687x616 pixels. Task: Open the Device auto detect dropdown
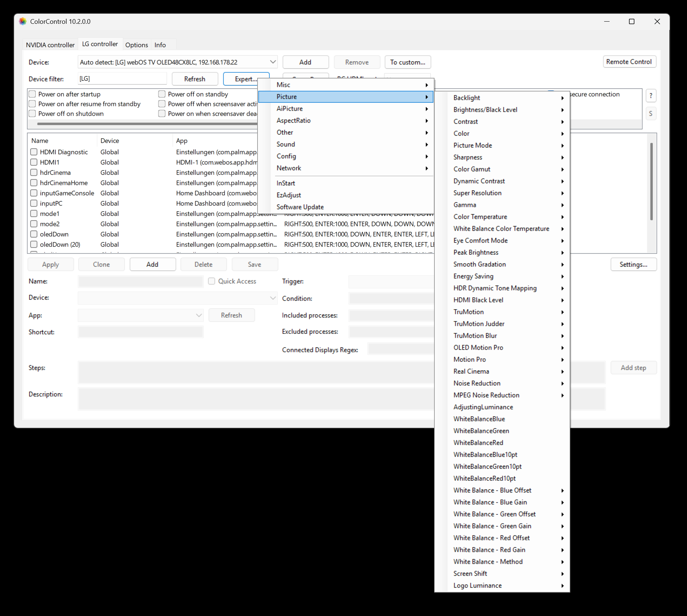(x=178, y=62)
